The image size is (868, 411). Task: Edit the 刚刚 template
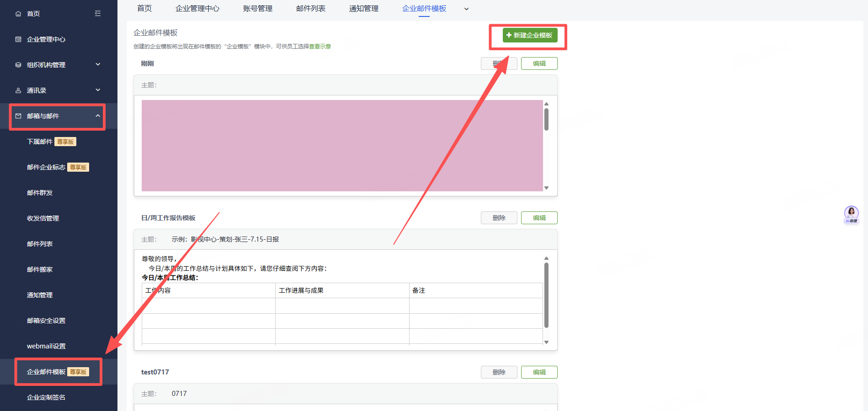[x=539, y=63]
